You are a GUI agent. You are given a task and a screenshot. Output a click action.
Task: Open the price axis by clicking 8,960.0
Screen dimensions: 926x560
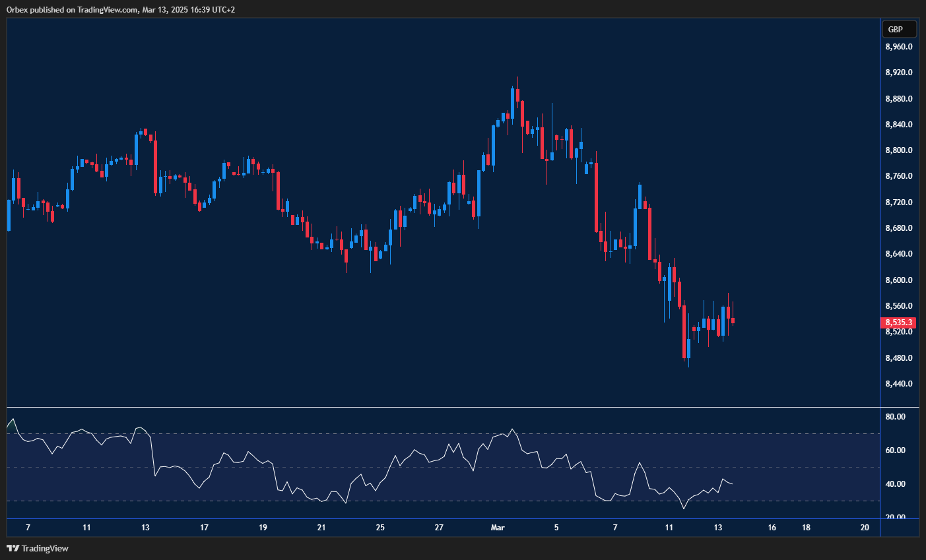[x=899, y=46]
